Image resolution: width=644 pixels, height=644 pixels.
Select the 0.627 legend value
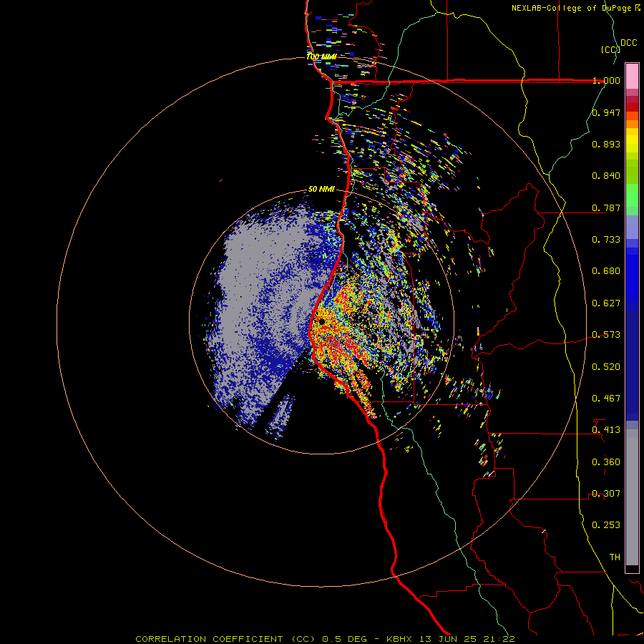606,303
